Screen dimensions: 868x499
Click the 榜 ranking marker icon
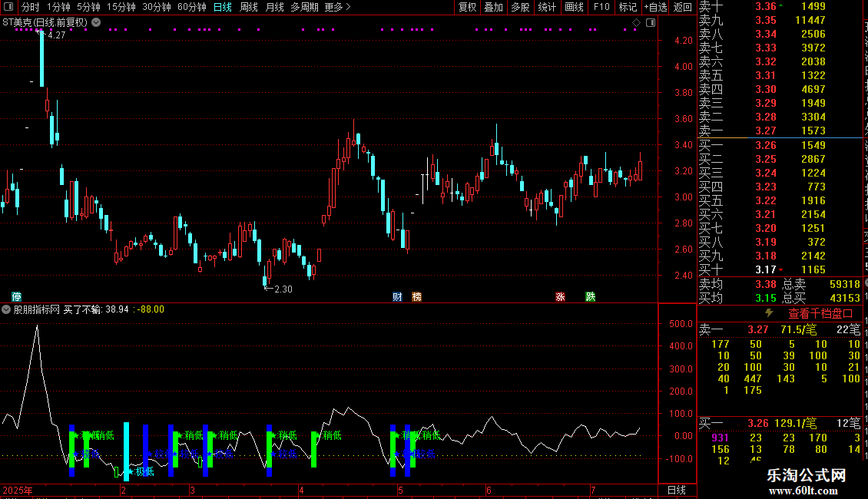[416, 296]
